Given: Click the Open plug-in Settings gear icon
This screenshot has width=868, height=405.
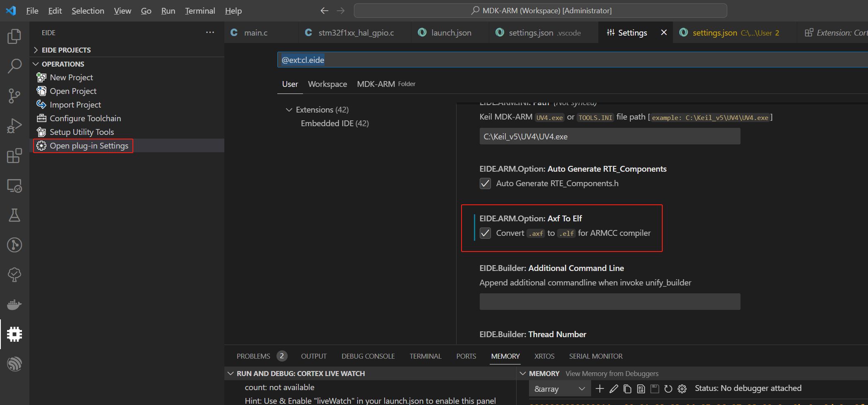Looking at the screenshot, I should coord(41,146).
